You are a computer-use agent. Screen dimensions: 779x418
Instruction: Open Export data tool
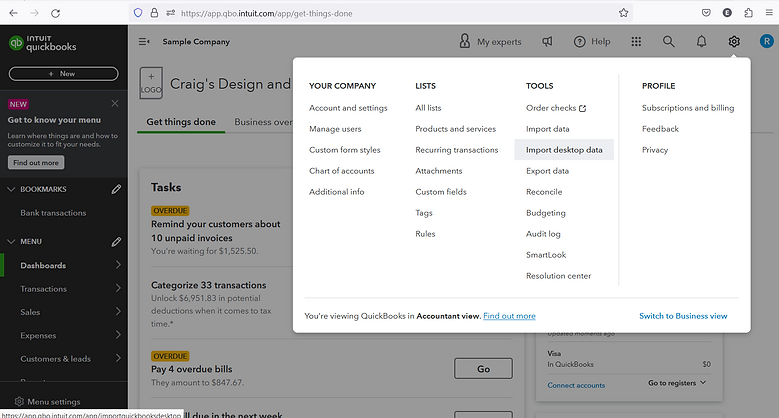(547, 170)
